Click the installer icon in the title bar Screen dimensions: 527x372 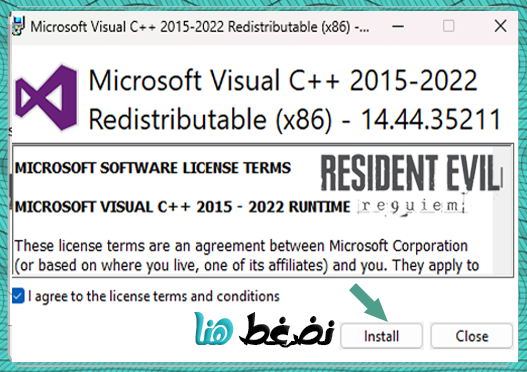pyautogui.click(x=18, y=26)
